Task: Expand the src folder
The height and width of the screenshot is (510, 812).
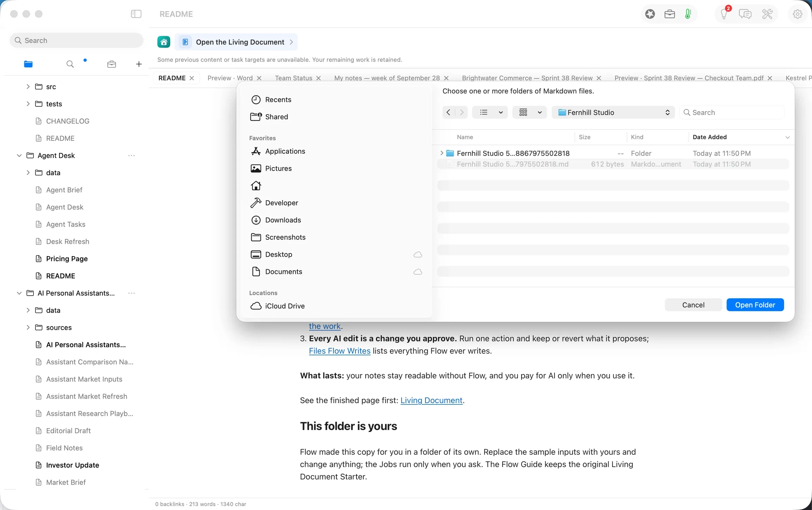Action: pos(28,87)
